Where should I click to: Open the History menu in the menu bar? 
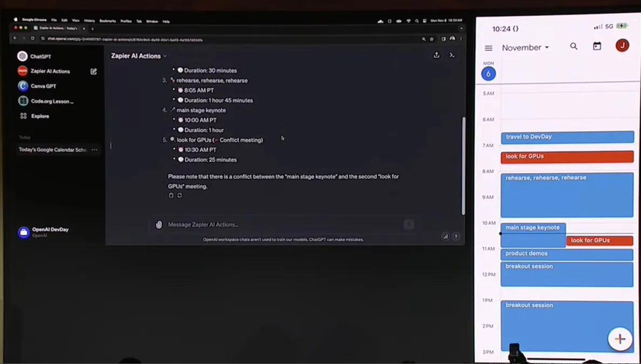click(x=89, y=21)
